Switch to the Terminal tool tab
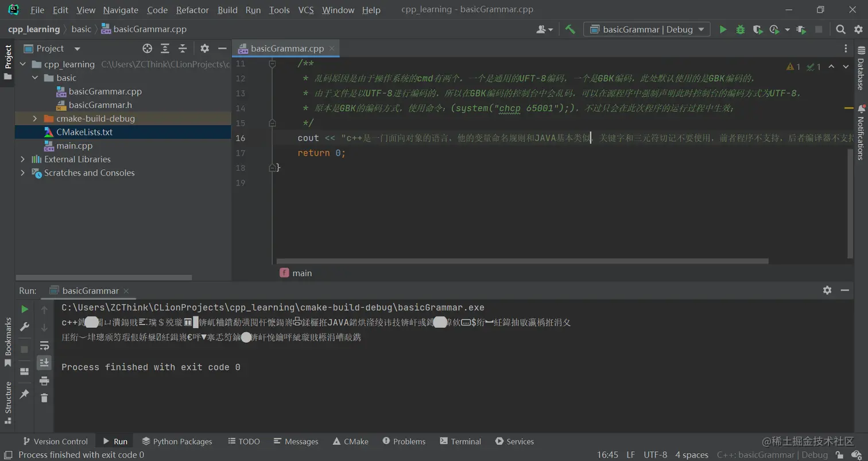The height and width of the screenshot is (461, 868). tap(460, 441)
